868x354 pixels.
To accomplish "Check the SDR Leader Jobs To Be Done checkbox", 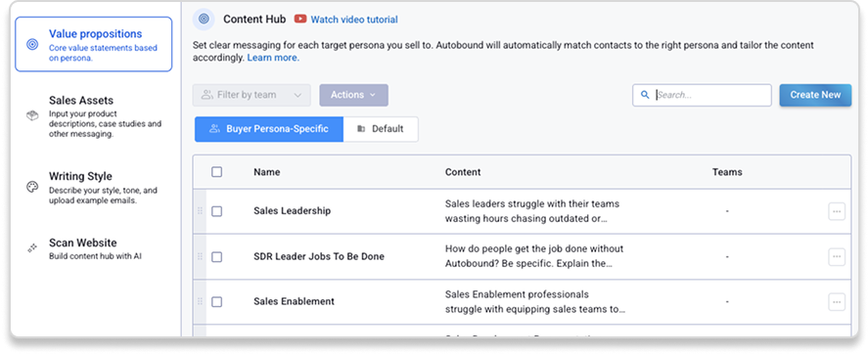I will click(x=217, y=256).
